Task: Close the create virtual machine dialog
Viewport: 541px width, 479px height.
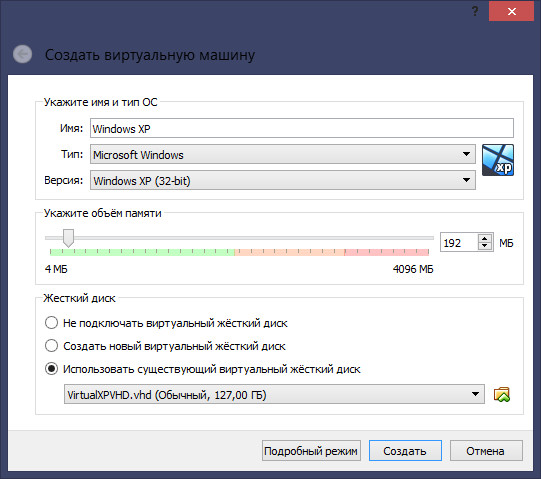Action: pos(511,11)
